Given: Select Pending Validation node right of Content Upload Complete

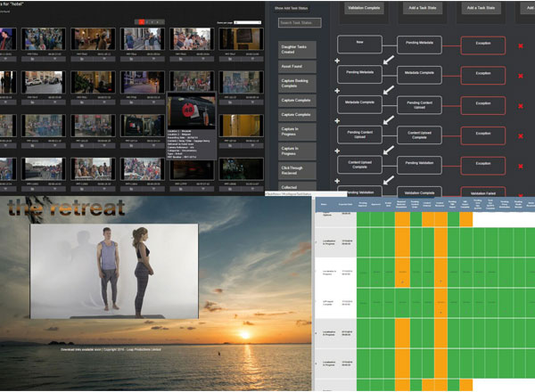Looking at the screenshot, I should click(x=419, y=166).
